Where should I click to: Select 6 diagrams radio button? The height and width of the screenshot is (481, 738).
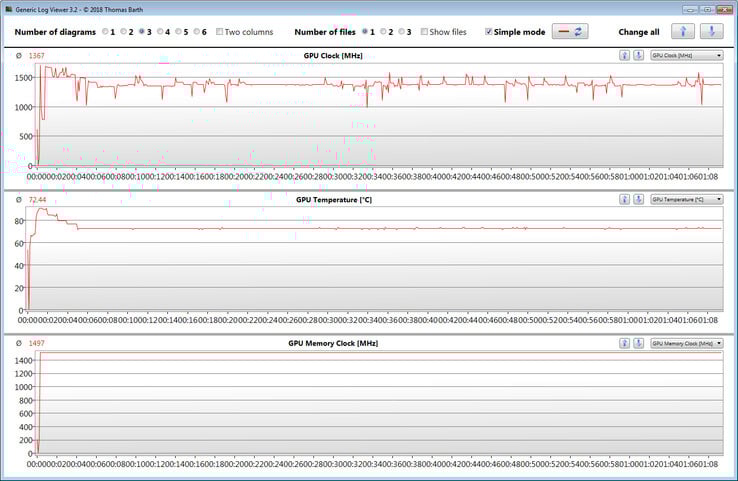pyautogui.click(x=197, y=32)
